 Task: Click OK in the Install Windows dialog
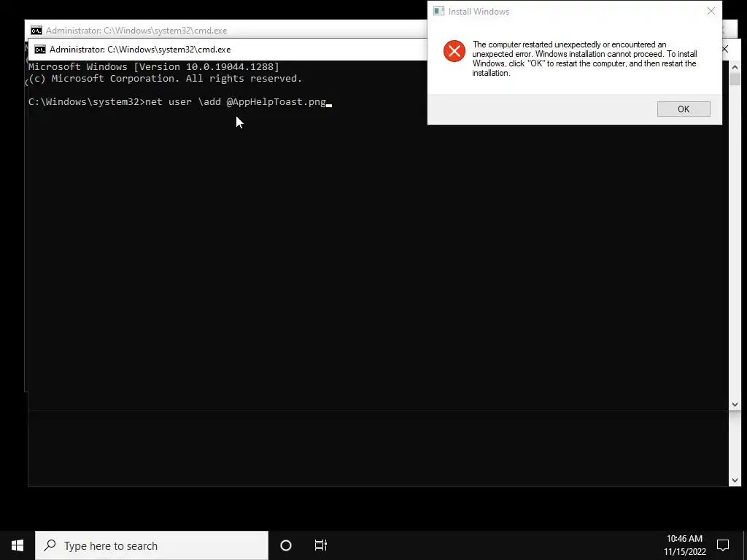(683, 109)
